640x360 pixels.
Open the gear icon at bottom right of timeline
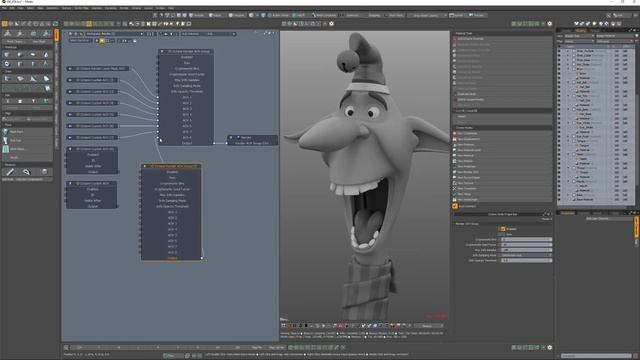pos(549,347)
